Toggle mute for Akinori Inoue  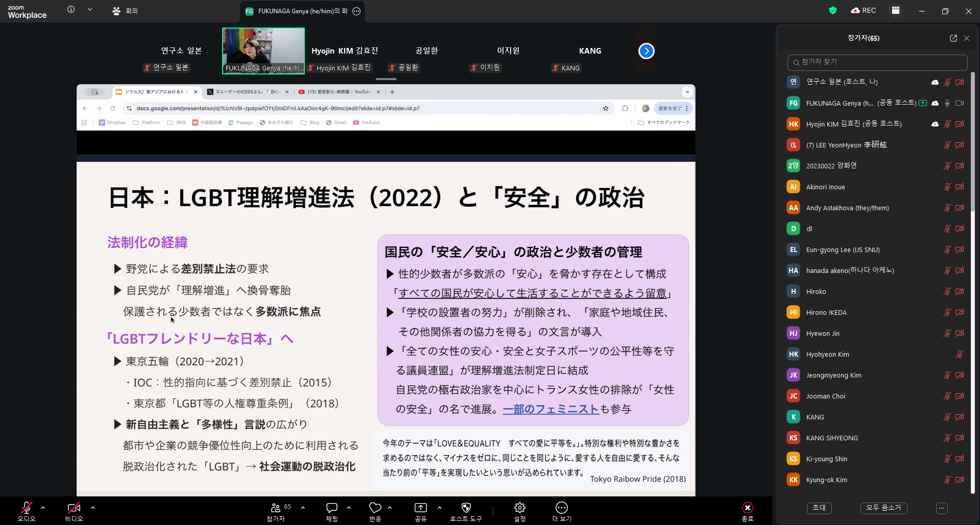click(947, 187)
